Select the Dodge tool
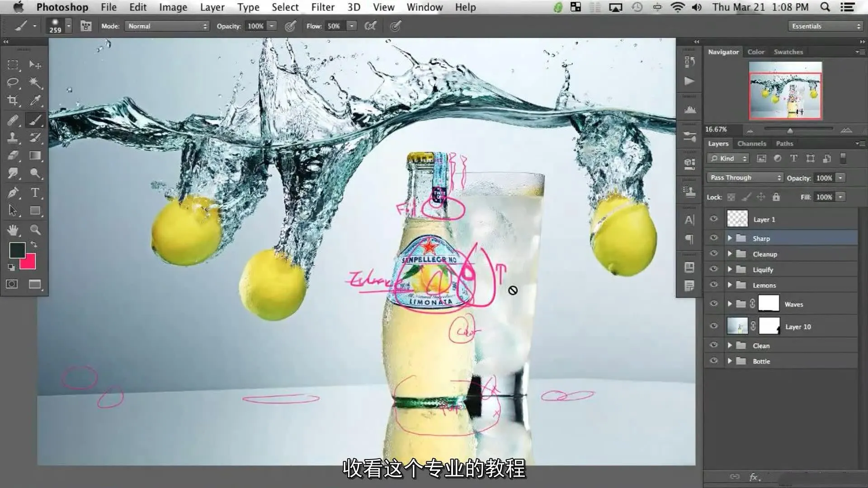Screen dimensions: 868x488 35,174
